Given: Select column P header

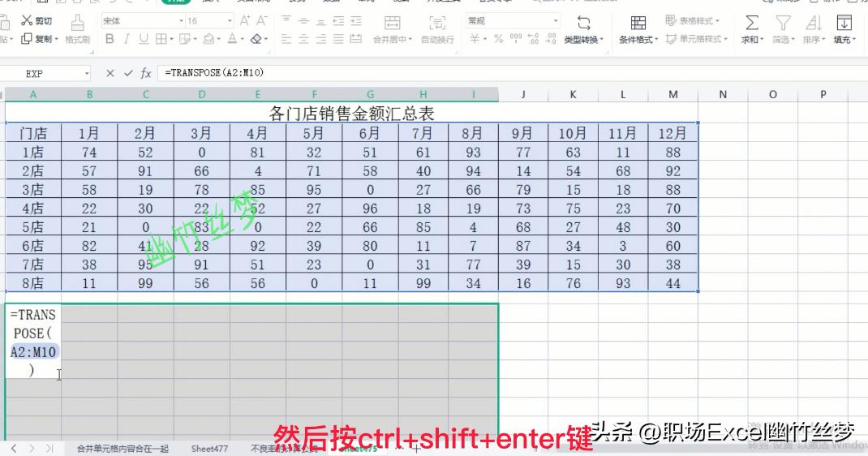Looking at the screenshot, I should 823,95.
